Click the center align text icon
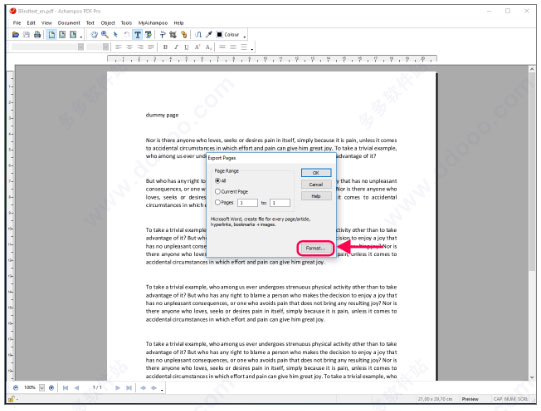The height and width of the screenshot is (411, 541). tap(129, 47)
